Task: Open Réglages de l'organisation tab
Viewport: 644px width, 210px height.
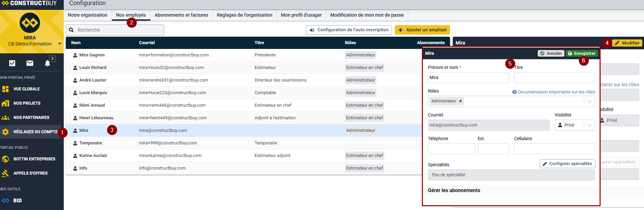Action: pyautogui.click(x=244, y=15)
